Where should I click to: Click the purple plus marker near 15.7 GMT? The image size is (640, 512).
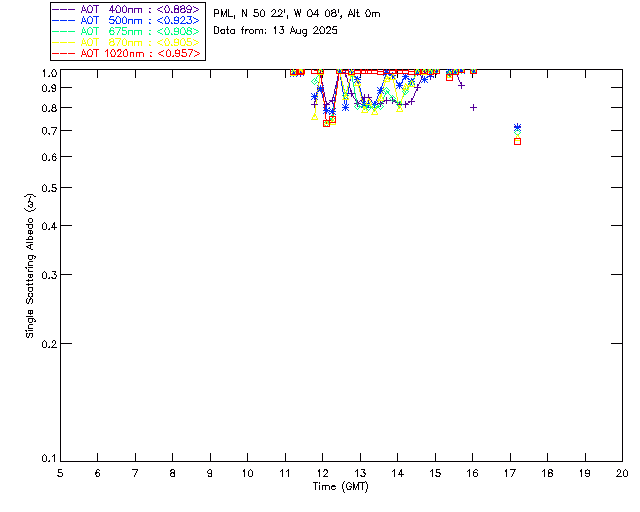[x=461, y=86]
